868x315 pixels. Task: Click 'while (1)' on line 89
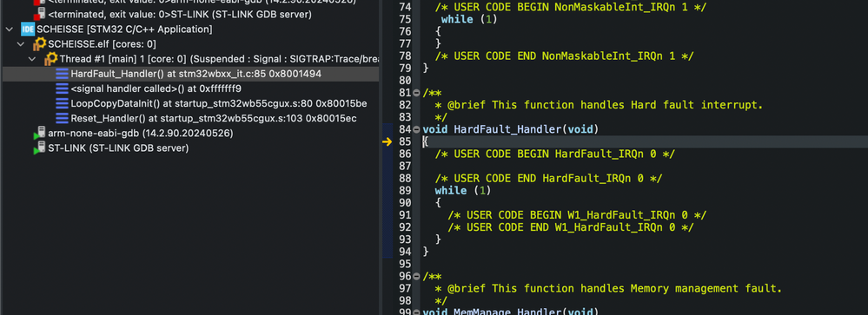coord(463,190)
